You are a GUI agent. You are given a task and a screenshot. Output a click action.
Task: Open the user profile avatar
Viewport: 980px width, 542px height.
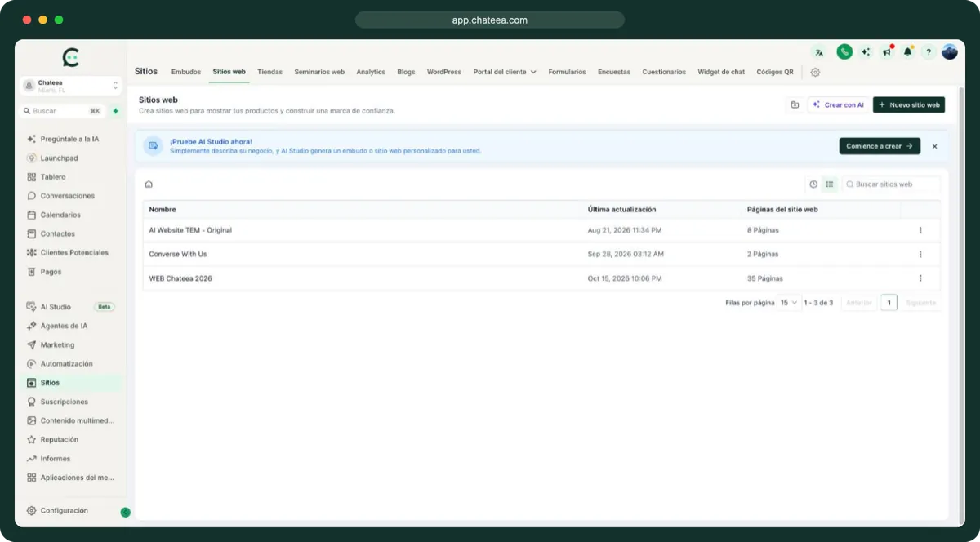point(950,51)
